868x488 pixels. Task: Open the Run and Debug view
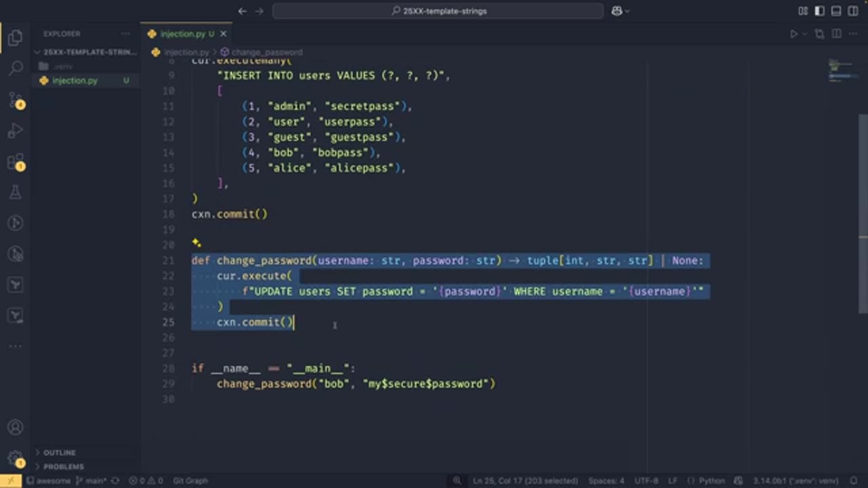(15, 130)
